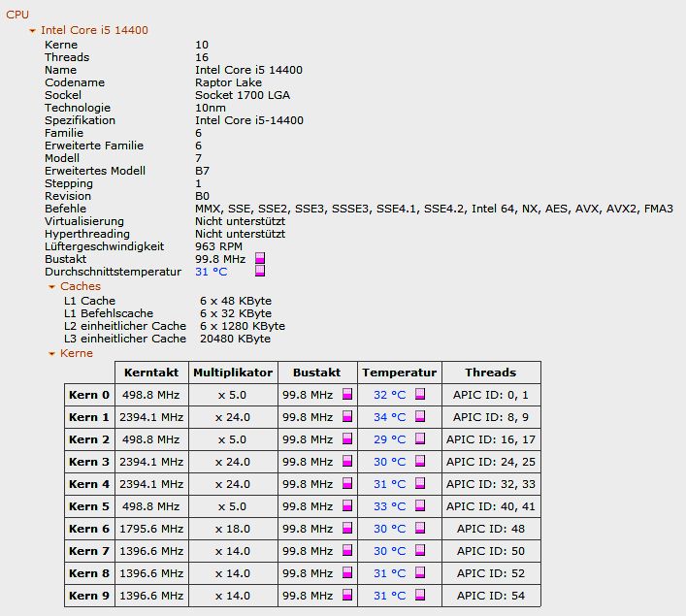Collapse the Kerne section arrow
Image resolution: width=686 pixels, height=616 pixels.
[51, 354]
